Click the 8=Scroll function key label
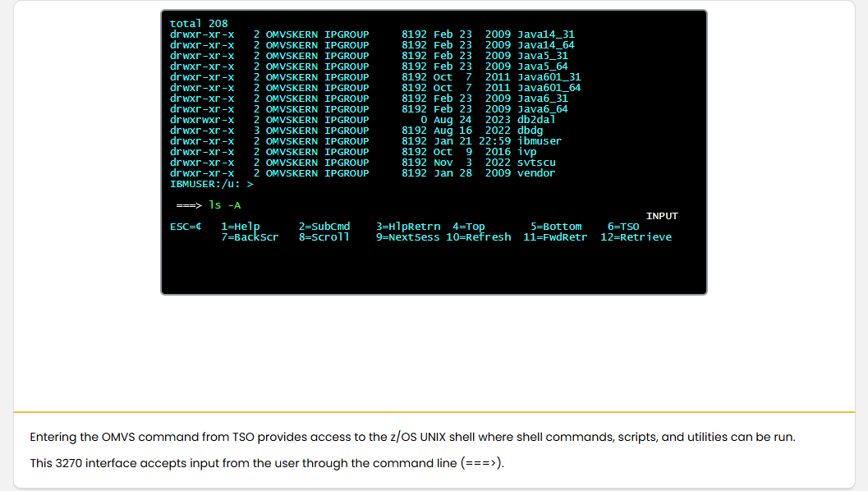 click(x=324, y=237)
